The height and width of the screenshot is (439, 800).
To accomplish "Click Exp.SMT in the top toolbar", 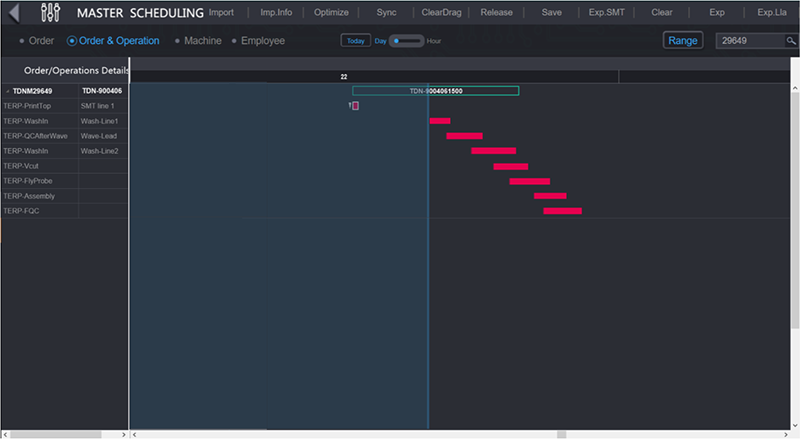I will click(x=607, y=13).
